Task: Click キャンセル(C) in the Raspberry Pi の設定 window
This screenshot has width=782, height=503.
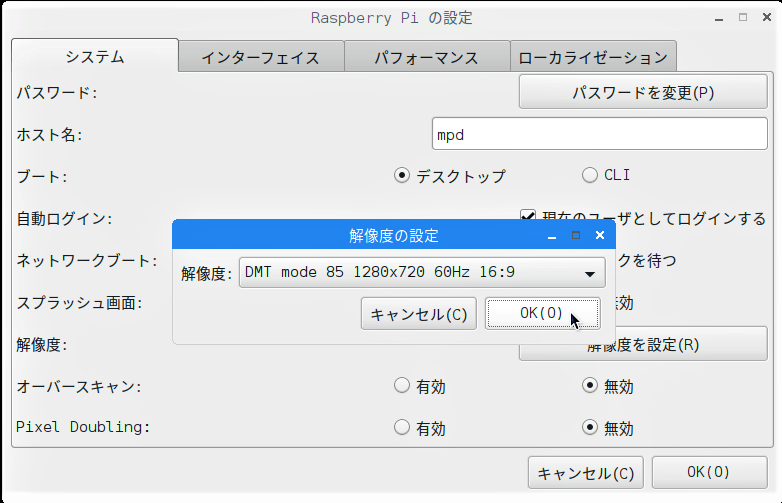Action: pos(586,473)
